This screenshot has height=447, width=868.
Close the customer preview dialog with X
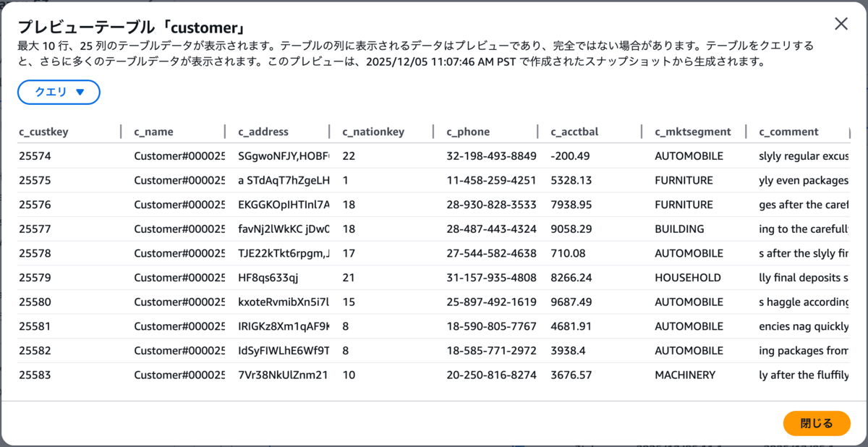pos(841,24)
